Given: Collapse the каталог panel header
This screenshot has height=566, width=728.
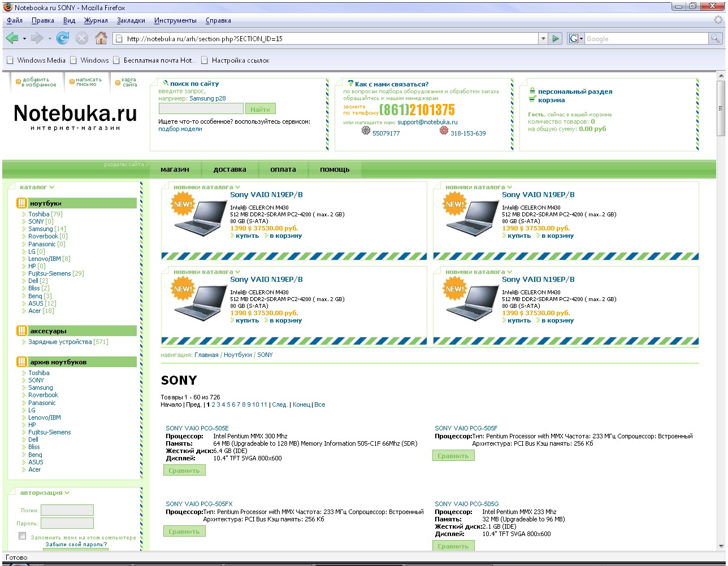Looking at the screenshot, I should click(37, 187).
